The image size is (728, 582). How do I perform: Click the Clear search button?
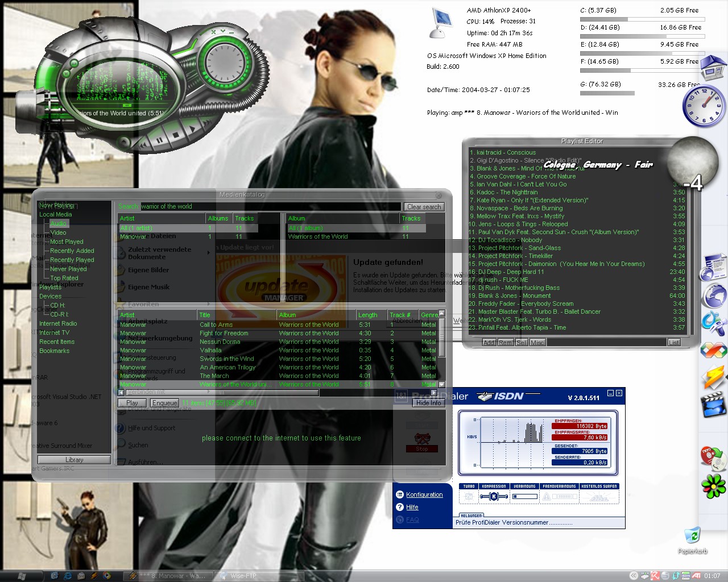pyautogui.click(x=424, y=207)
